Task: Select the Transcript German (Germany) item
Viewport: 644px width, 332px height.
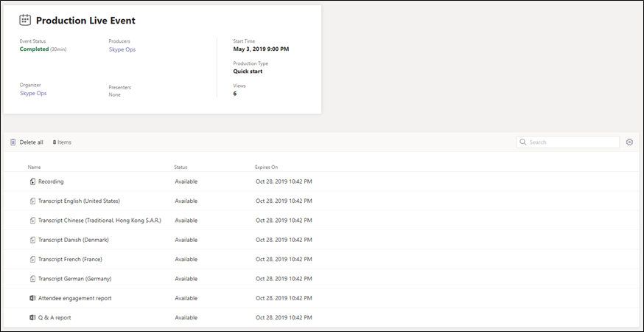Action: point(74,279)
